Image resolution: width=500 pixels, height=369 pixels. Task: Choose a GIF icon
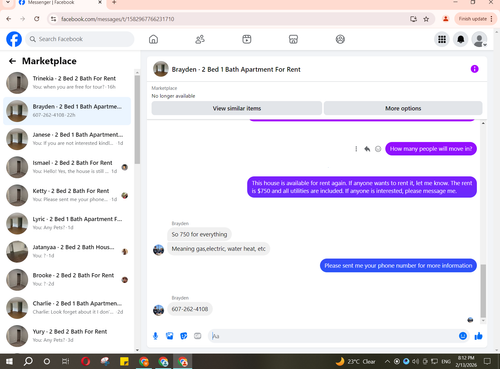click(x=198, y=336)
